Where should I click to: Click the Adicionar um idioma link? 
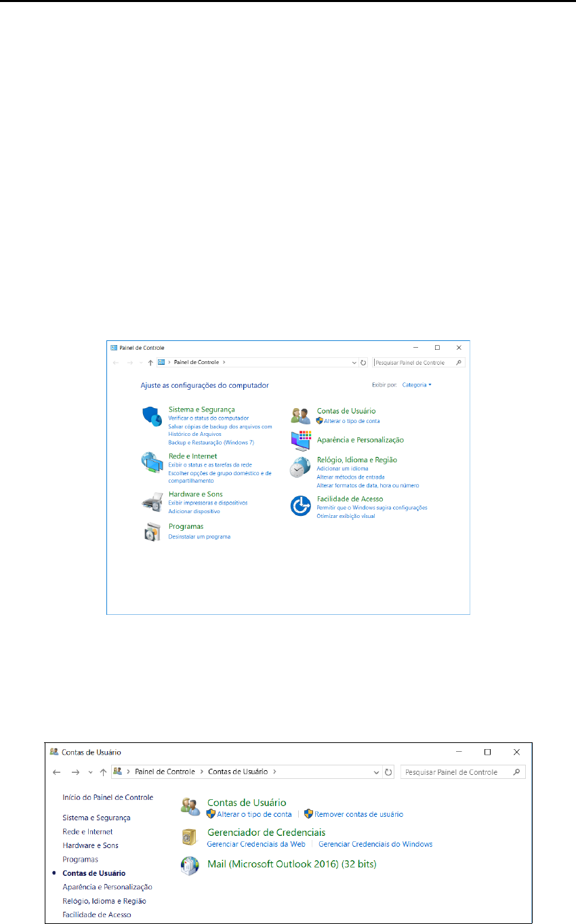click(342, 468)
